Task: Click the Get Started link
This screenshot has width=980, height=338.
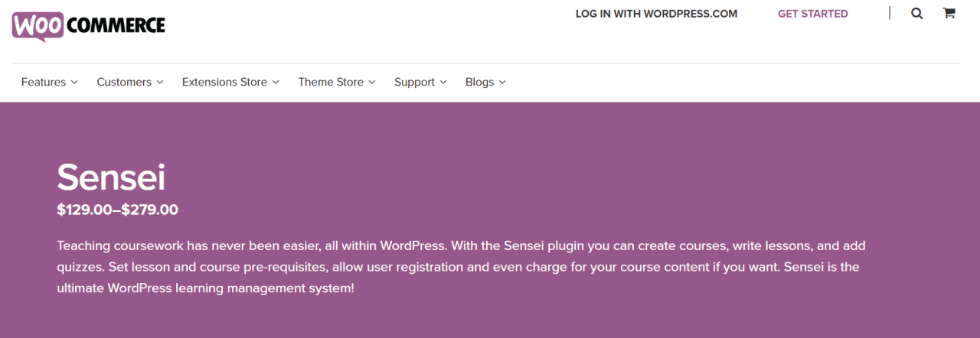Action: tap(812, 14)
